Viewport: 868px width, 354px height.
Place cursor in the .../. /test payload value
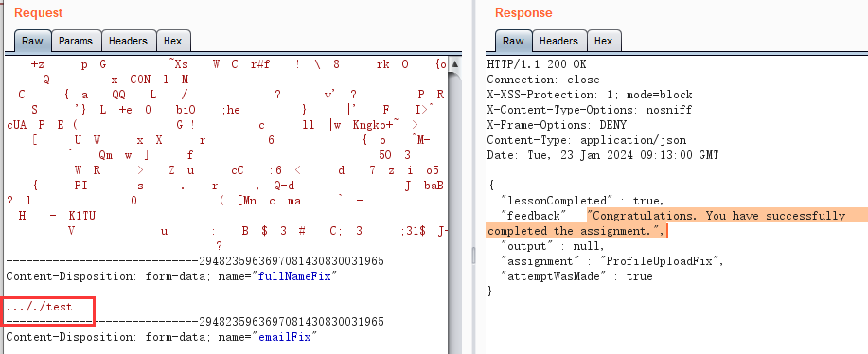point(39,307)
